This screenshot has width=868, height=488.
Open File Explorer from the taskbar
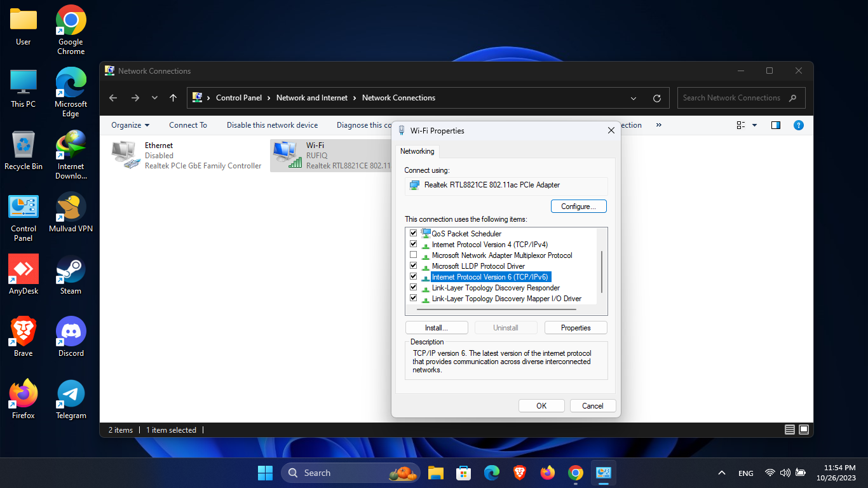pos(435,473)
